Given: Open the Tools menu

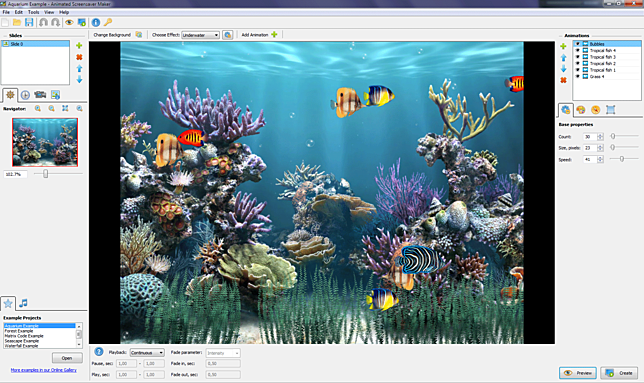Looking at the screenshot, I should (x=33, y=12).
